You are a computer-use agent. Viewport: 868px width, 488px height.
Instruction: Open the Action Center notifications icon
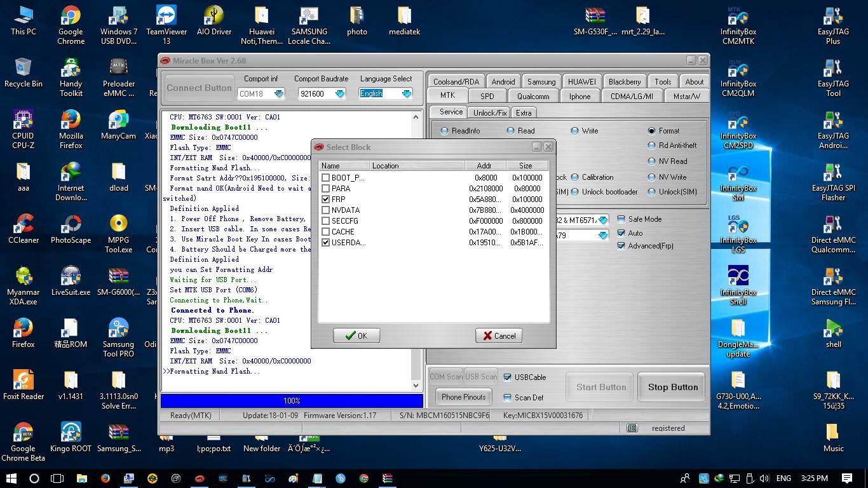click(x=847, y=478)
